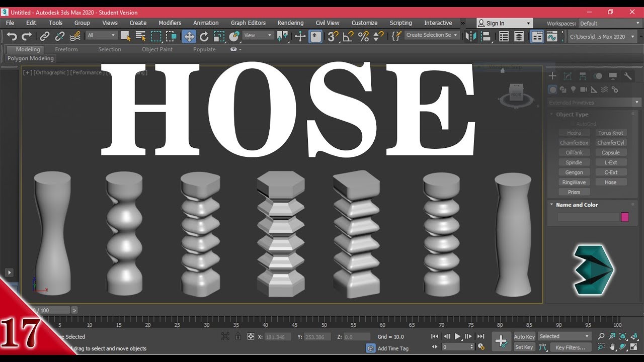Toggle the Layer Explorer icon

519,36
